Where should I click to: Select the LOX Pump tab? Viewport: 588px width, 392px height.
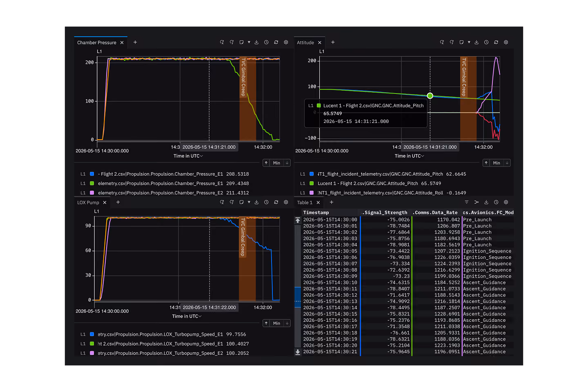(88, 203)
